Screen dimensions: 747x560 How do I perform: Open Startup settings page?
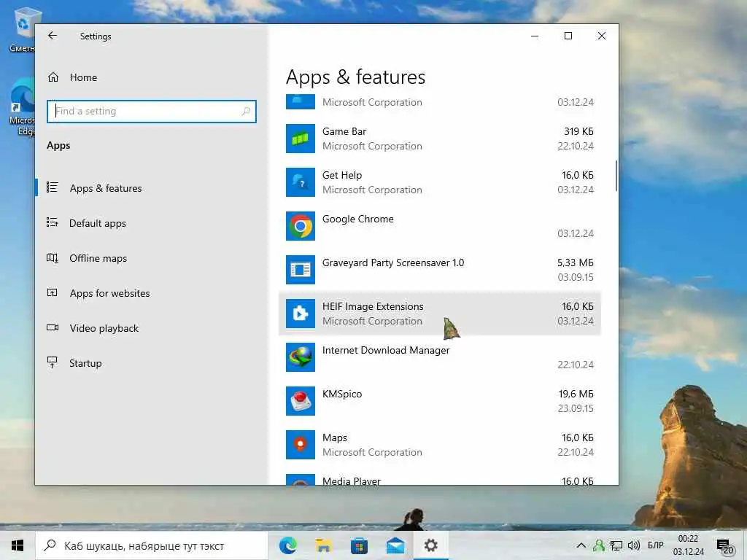(x=85, y=363)
